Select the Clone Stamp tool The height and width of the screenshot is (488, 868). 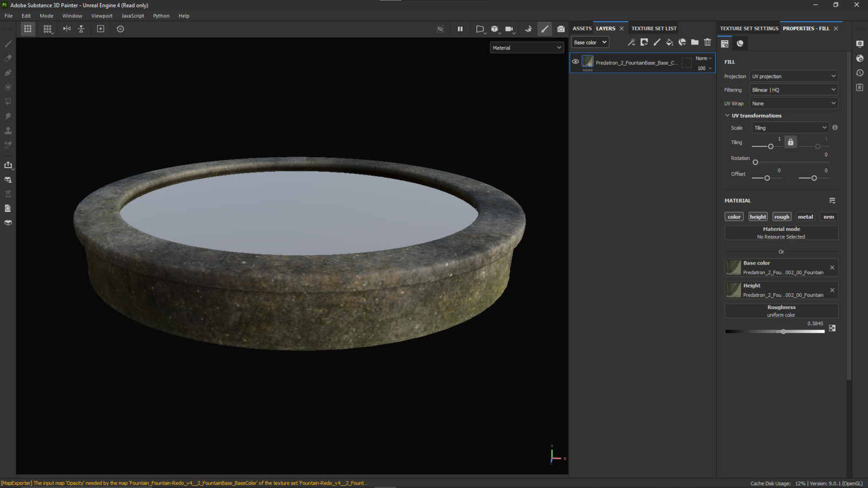tap(8, 130)
